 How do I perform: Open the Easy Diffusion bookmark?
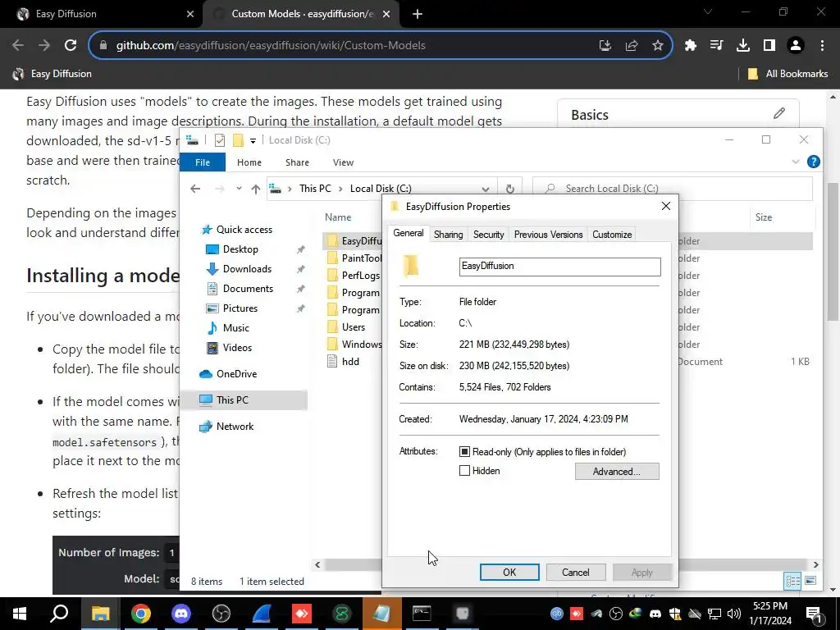[x=52, y=74]
